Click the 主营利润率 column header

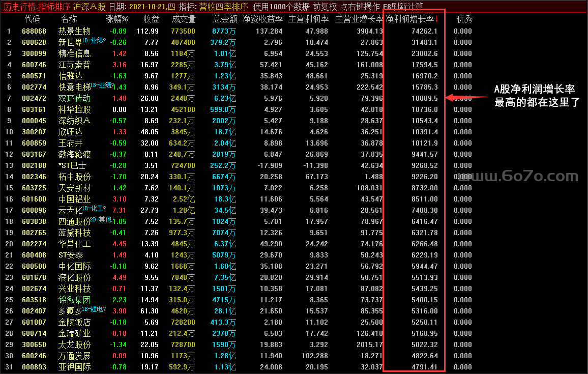[x=308, y=19]
